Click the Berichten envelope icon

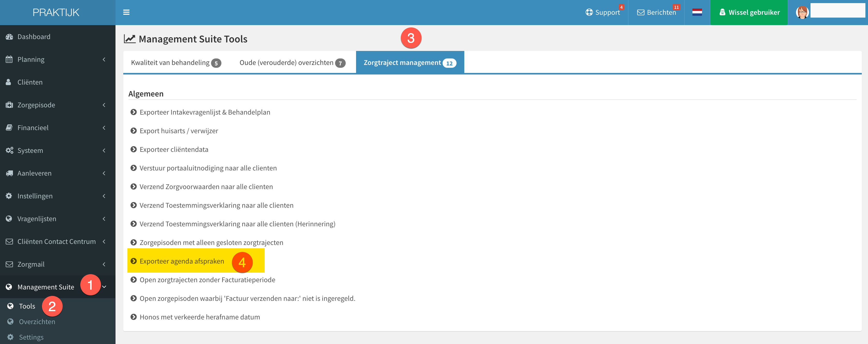point(641,12)
